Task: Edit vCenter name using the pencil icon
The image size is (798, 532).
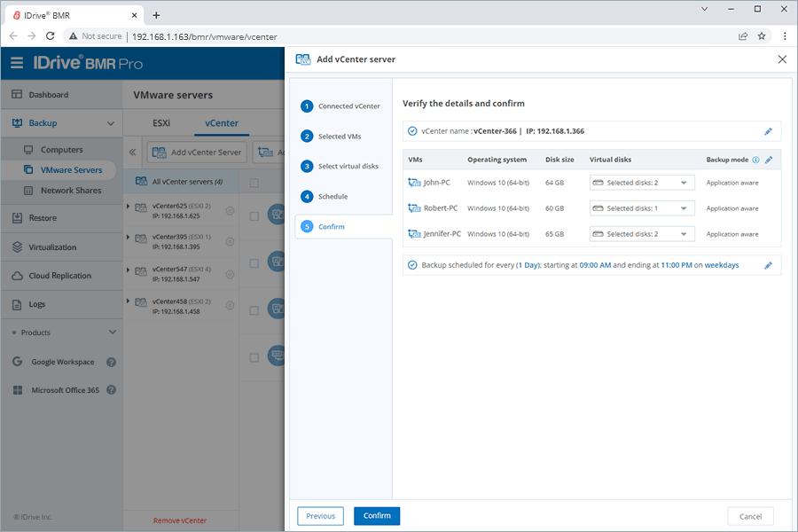Action: (x=768, y=130)
